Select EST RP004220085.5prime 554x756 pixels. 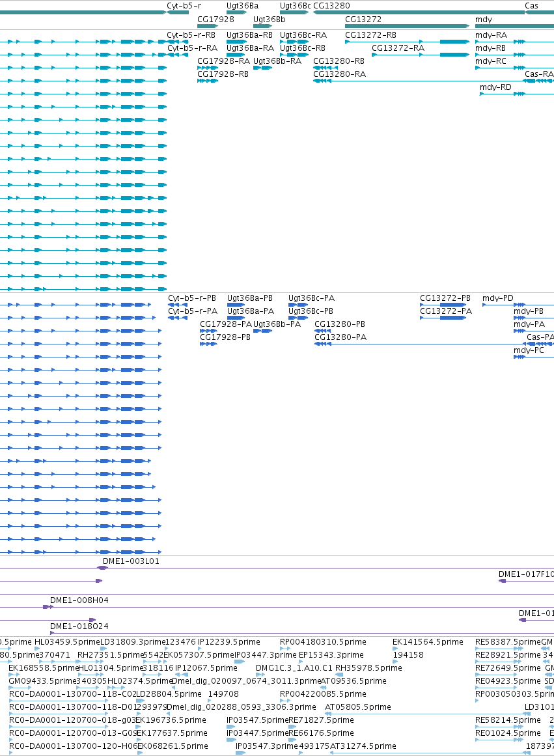[x=323, y=694]
